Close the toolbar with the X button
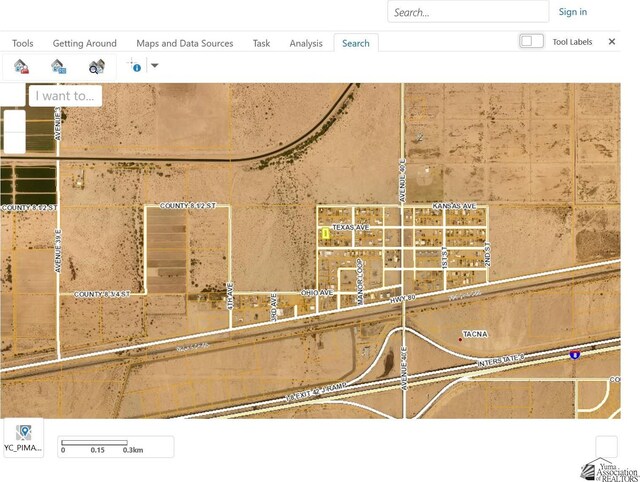 click(611, 42)
